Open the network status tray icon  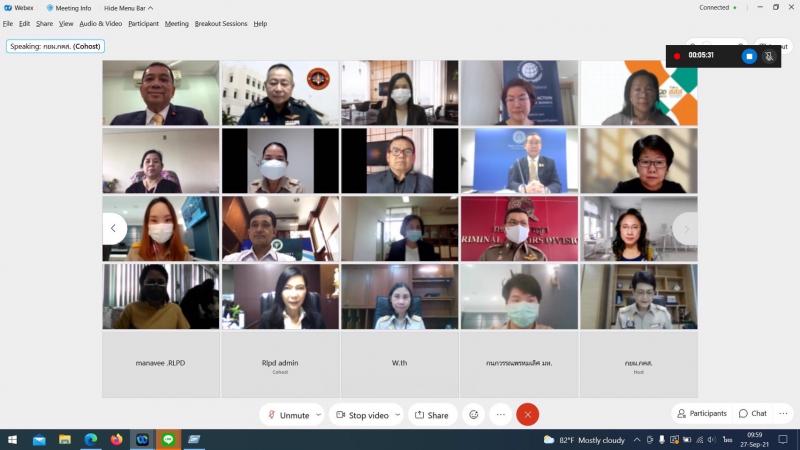click(699, 440)
